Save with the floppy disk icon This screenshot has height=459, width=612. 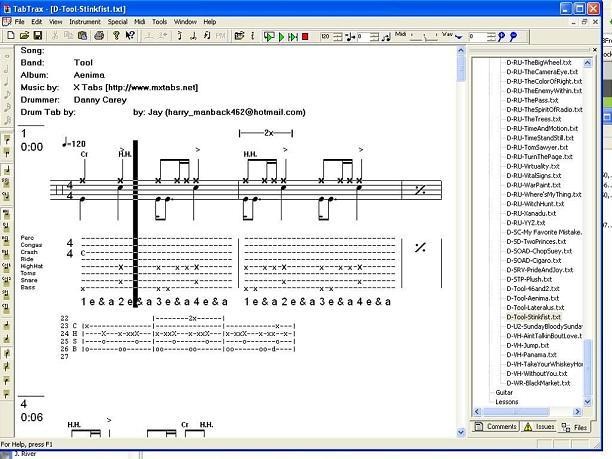pyautogui.click(x=37, y=36)
